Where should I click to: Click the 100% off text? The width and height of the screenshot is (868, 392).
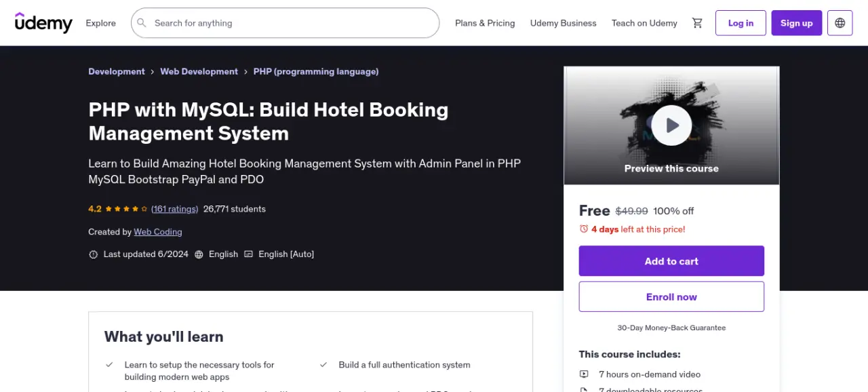pos(673,211)
